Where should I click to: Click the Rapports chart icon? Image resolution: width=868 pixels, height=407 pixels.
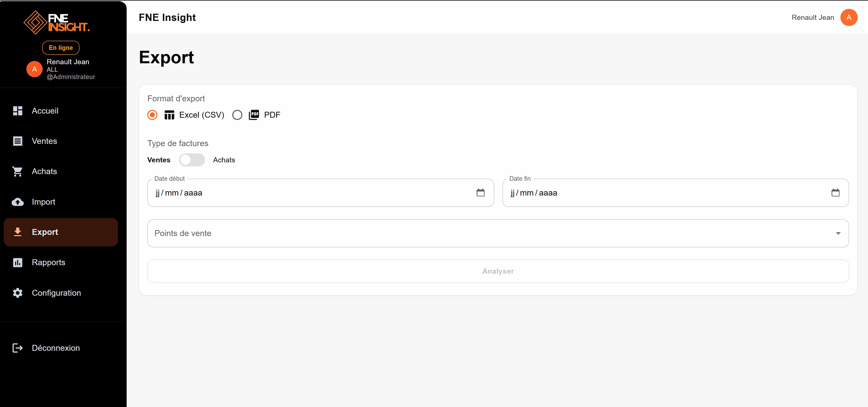18,262
